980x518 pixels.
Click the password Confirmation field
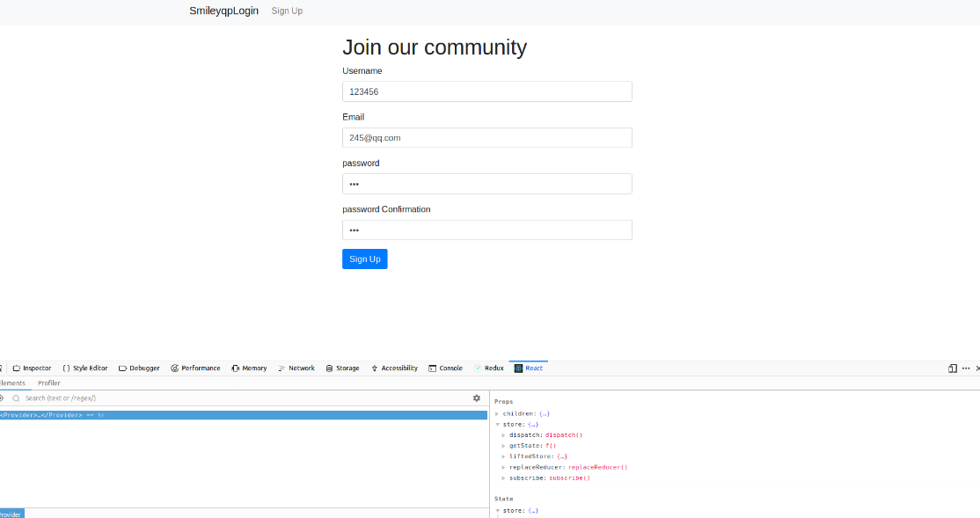point(486,230)
